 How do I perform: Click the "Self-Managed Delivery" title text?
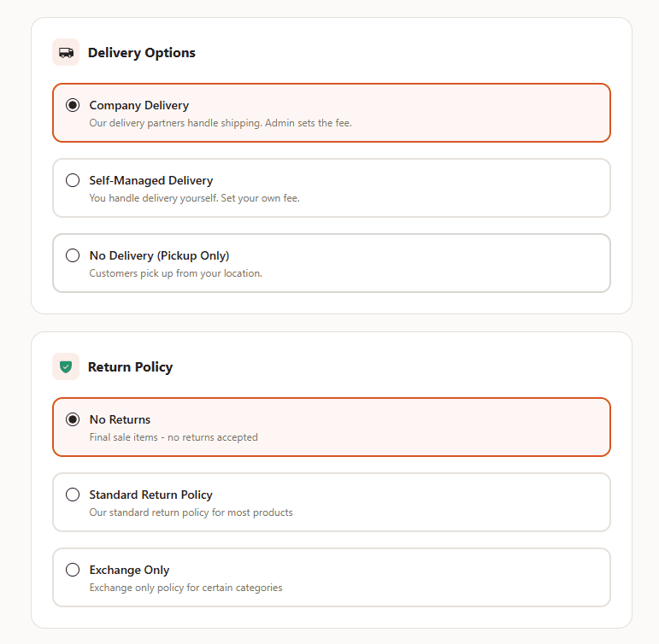coord(150,180)
